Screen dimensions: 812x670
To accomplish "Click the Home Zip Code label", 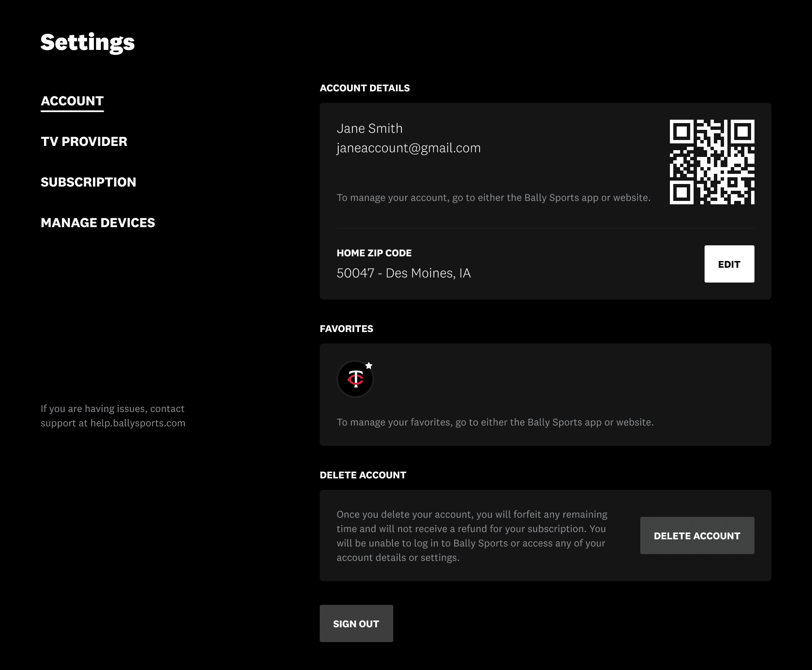I will 374,253.
